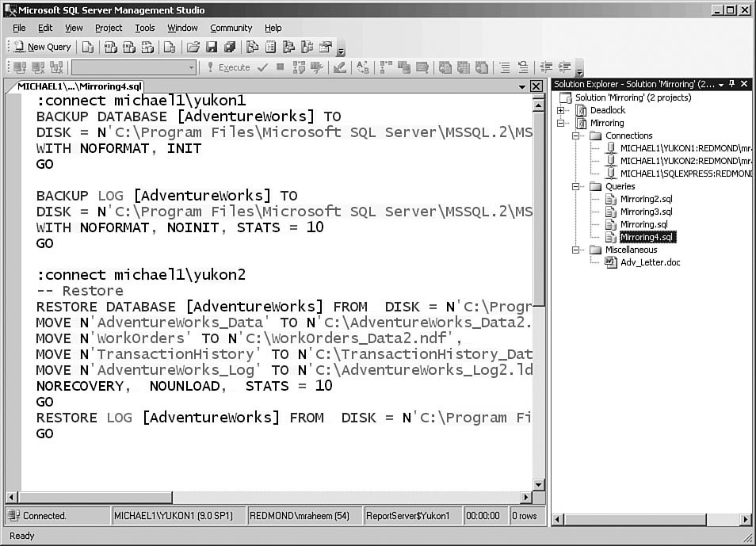This screenshot has width=756, height=546.
Task: Uncomment the selected lines
Action: click(523, 67)
